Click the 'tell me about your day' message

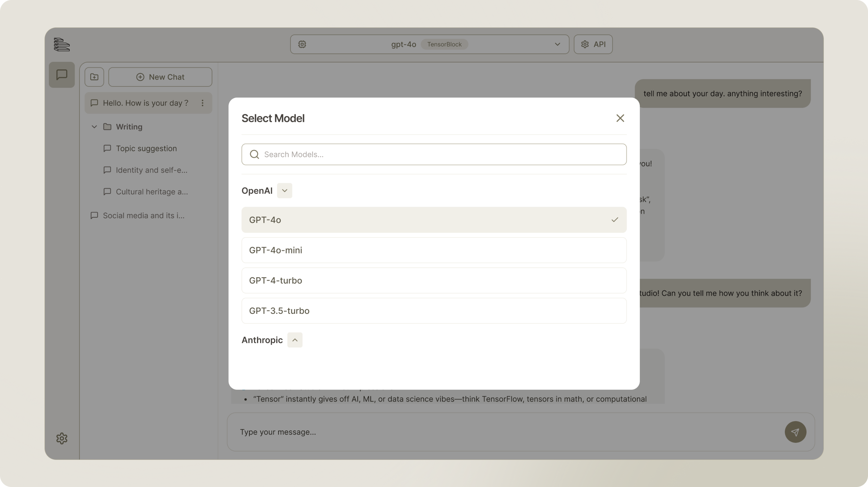click(x=723, y=93)
